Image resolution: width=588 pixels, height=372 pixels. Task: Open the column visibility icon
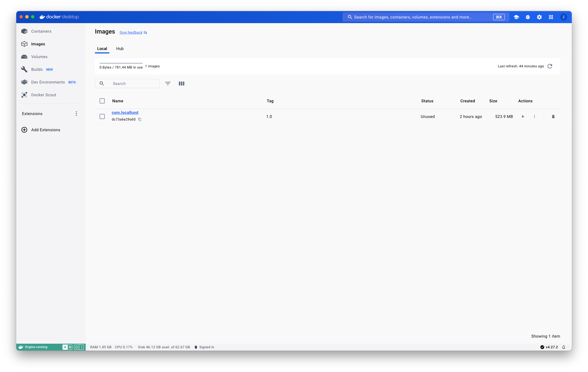coord(181,84)
